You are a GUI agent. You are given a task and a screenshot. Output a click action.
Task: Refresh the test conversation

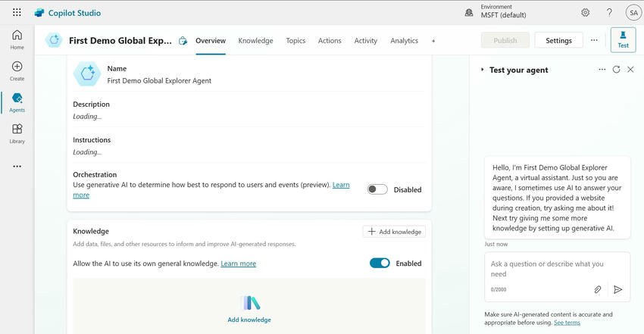pyautogui.click(x=616, y=70)
